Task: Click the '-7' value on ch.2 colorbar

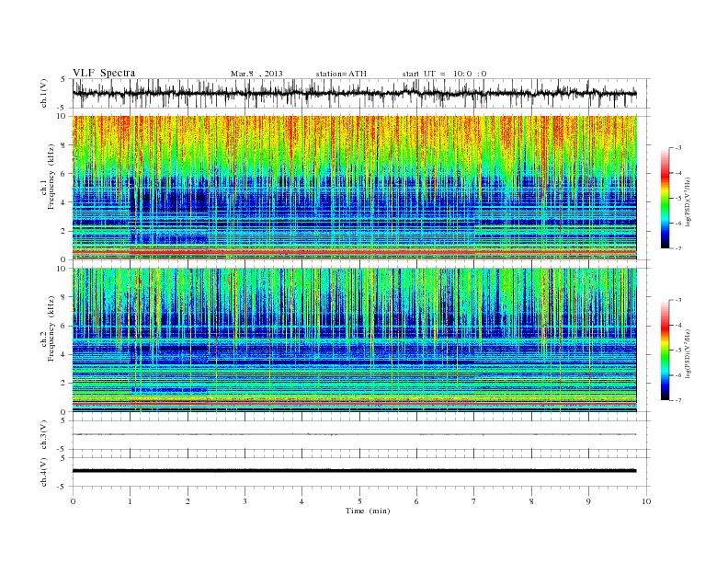Action: coord(678,400)
